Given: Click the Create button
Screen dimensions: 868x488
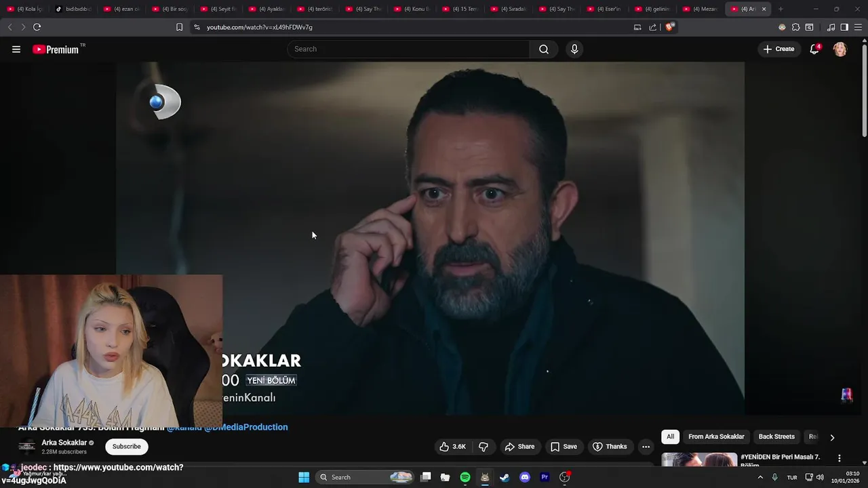Looking at the screenshot, I should [778, 49].
